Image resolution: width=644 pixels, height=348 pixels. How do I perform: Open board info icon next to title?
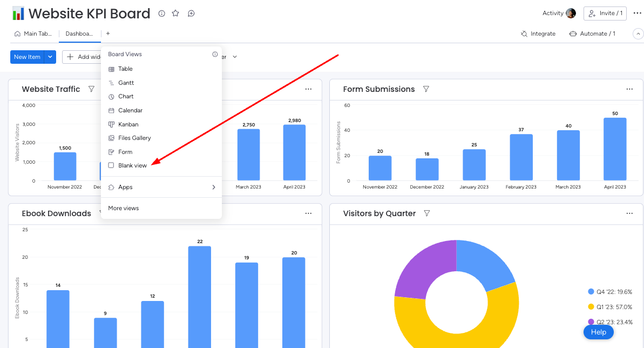pyautogui.click(x=162, y=14)
